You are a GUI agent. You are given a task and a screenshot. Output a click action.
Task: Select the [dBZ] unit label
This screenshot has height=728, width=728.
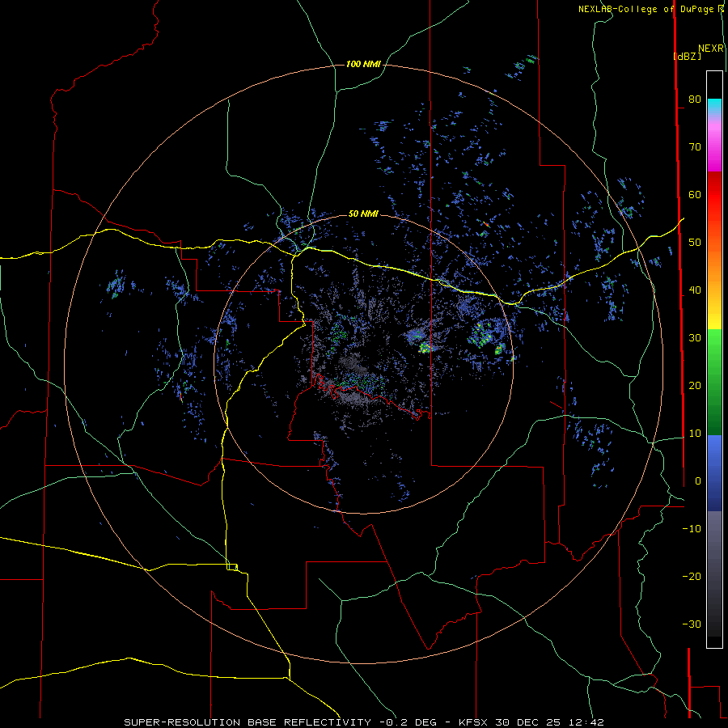[687, 56]
